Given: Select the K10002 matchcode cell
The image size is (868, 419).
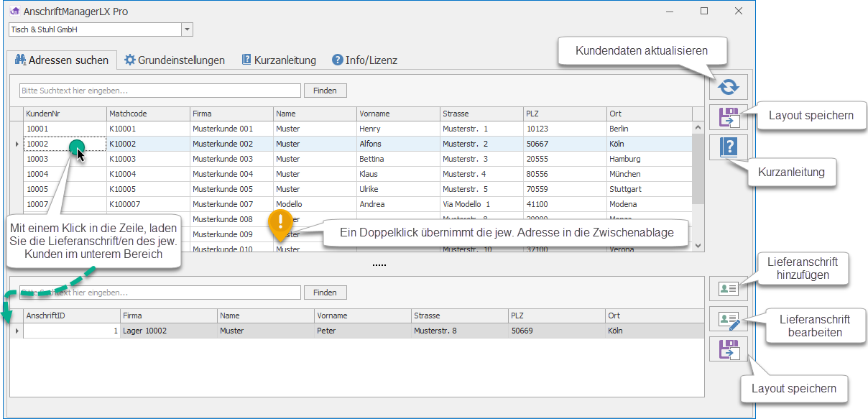Looking at the screenshot, I should pyautogui.click(x=148, y=144).
